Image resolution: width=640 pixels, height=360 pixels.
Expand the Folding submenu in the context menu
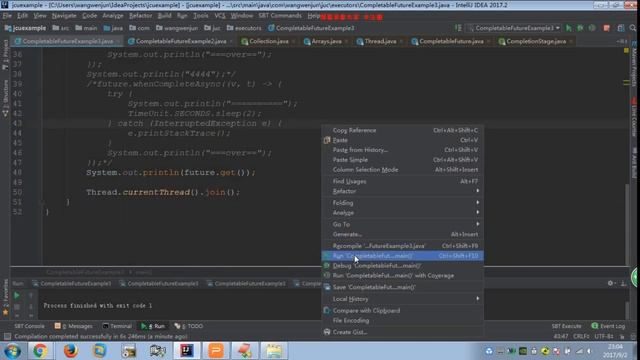402,203
